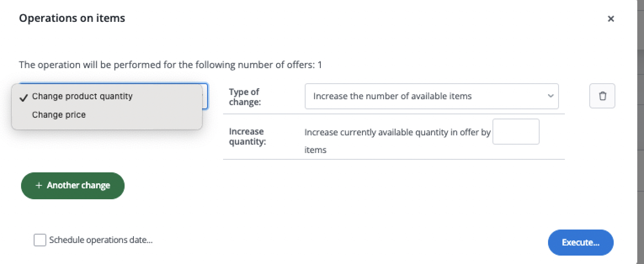Viewport: 644px width, 264px height.
Task: Click the plus icon on Another change
Action: coord(39,185)
